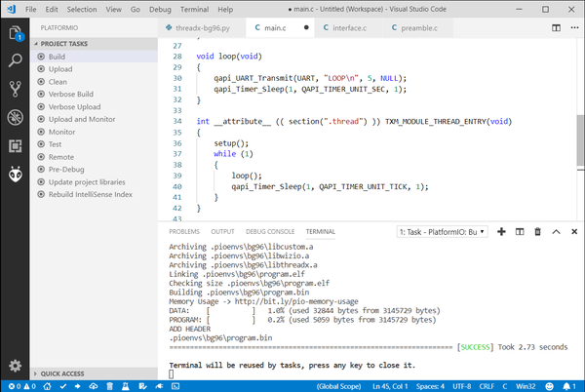
Task: Open terminal selector dropdown
Action: 442,232
